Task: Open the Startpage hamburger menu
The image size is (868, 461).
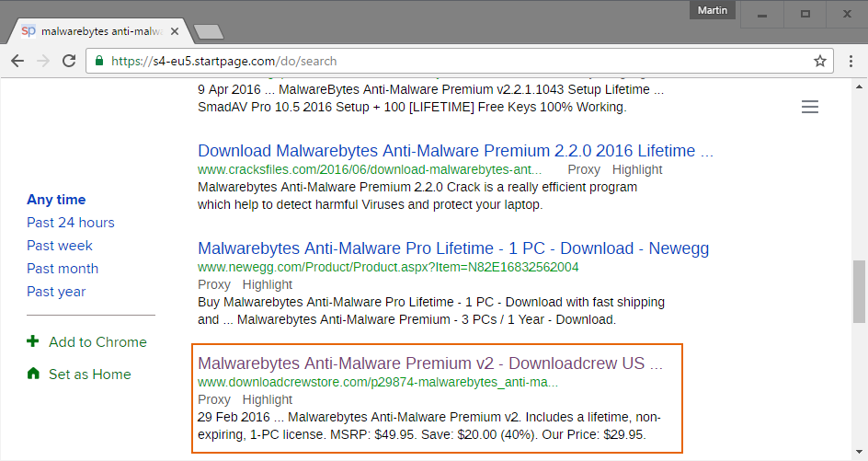Action: tap(810, 107)
